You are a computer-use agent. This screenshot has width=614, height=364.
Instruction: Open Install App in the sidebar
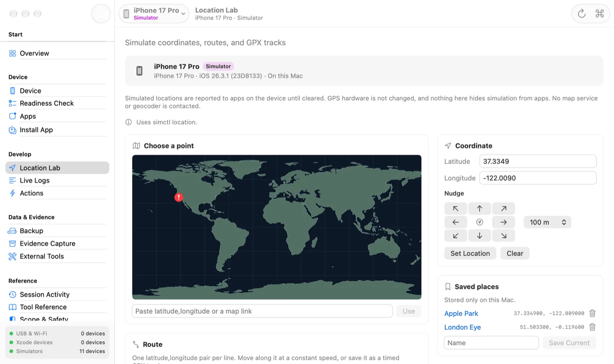[x=57, y=130]
